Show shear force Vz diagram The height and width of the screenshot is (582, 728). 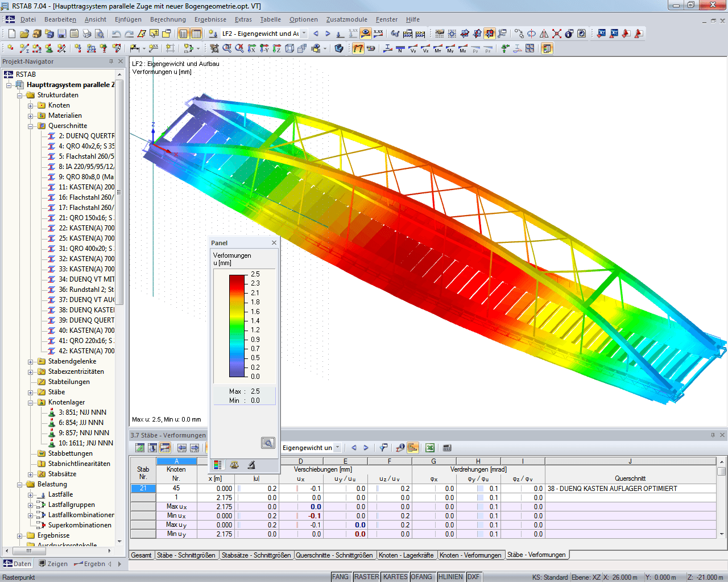click(x=425, y=48)
